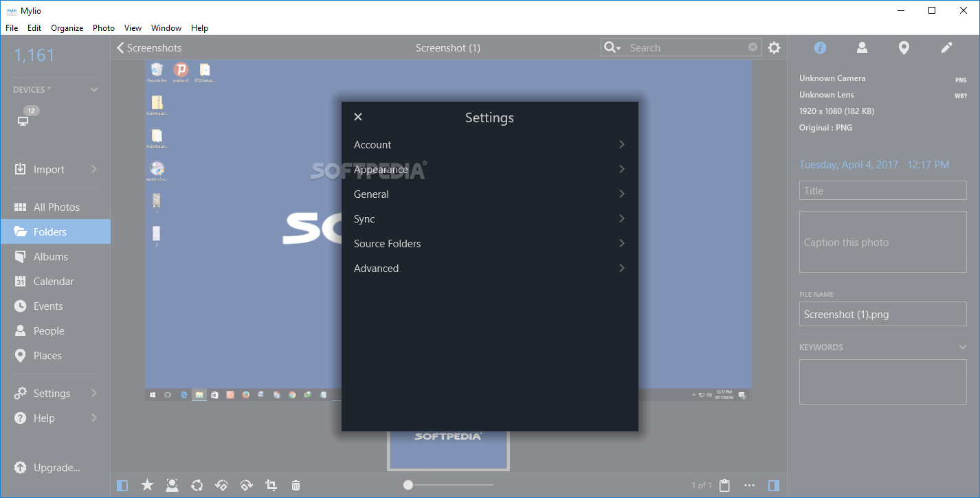Click the 1920 x 1080 (182 KB) text
Image resolution: width=980 pixels, height=498 pixels.
836,111
